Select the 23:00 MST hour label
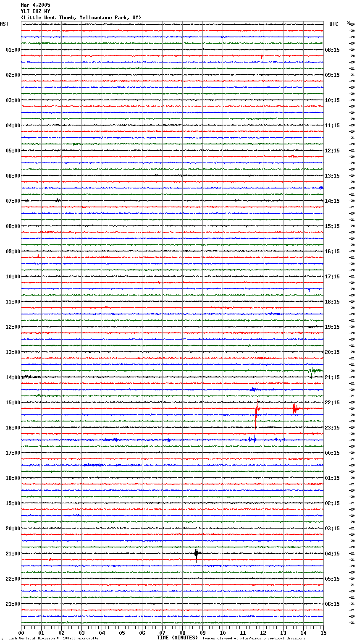This screenshot has width=357, height=644. point(13,604)
